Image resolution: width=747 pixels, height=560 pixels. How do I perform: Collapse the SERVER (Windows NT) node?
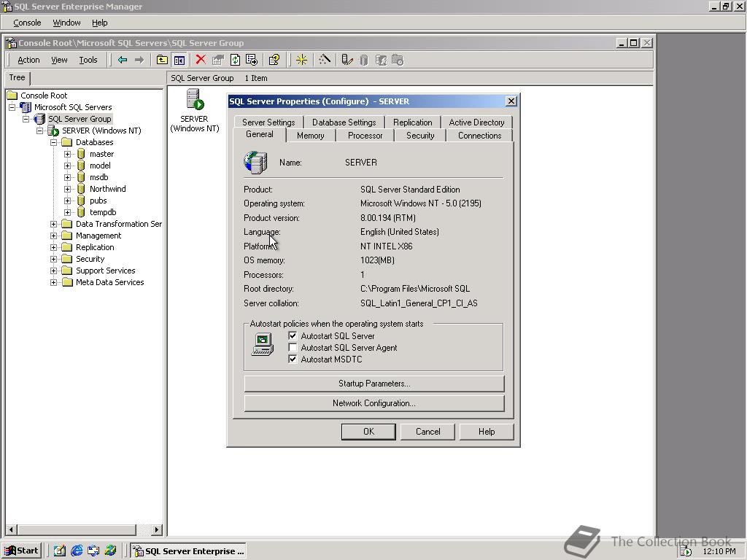[40, 131]
